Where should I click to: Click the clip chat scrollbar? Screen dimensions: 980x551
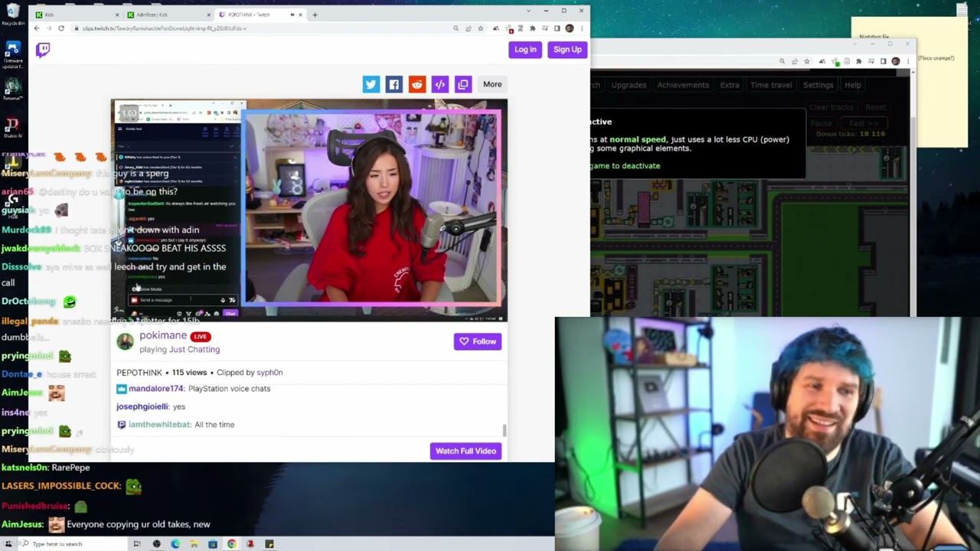[504, 431]
